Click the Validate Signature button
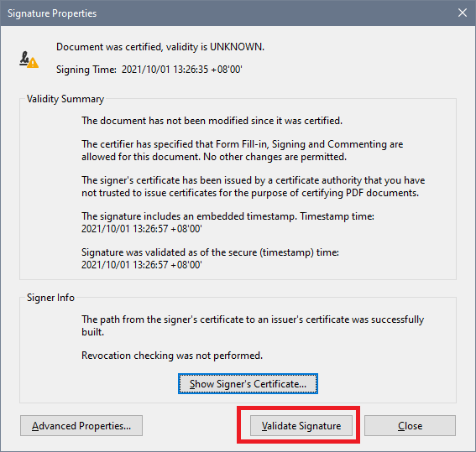Screen dimensions: 476x452 (301, 426)
